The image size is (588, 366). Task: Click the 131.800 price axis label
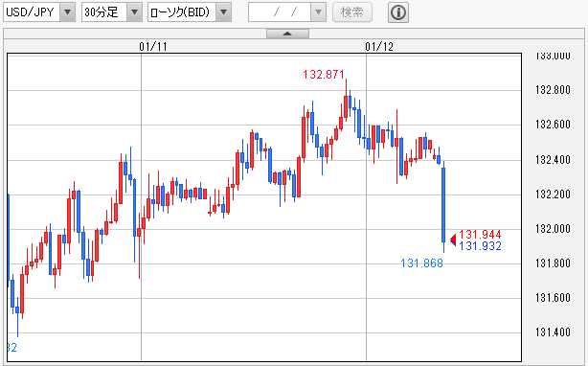point(553,263)
